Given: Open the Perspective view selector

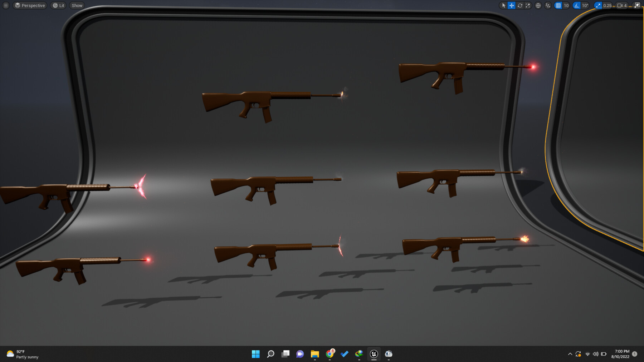Looking at the screenshot, I should coord(30,5).
